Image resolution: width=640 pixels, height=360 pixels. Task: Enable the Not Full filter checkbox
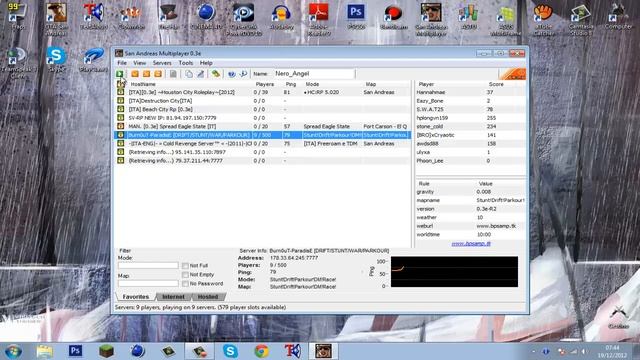(185, 266)
